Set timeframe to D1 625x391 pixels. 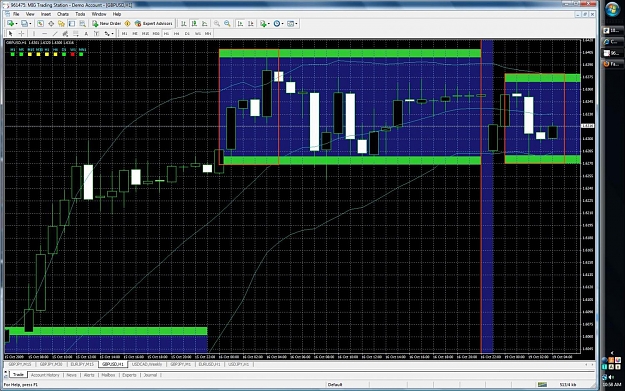(x=187, y=33)
